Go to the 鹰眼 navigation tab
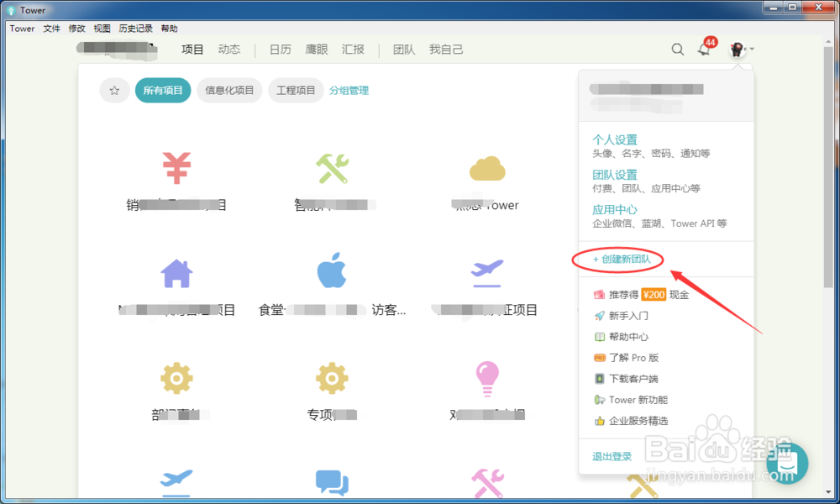Screen dimensions: 840x504 click(x=317, y=50)
